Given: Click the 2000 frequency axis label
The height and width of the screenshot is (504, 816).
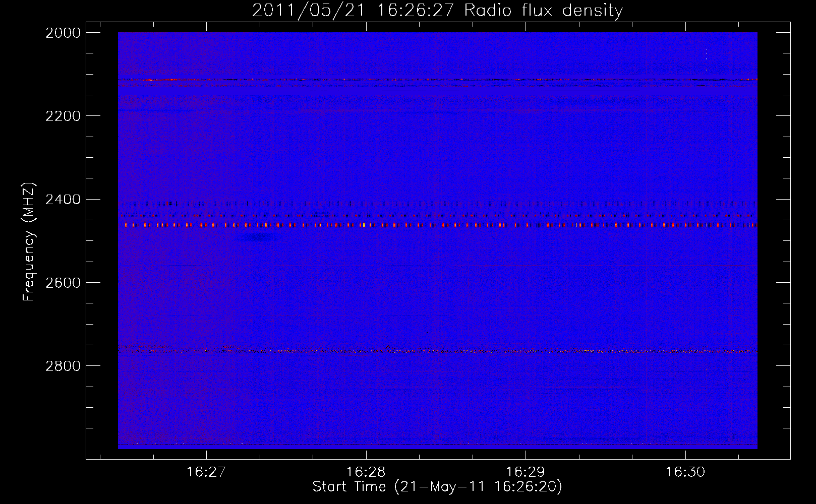Looking at the screenshot, I should tap(63, 33).
